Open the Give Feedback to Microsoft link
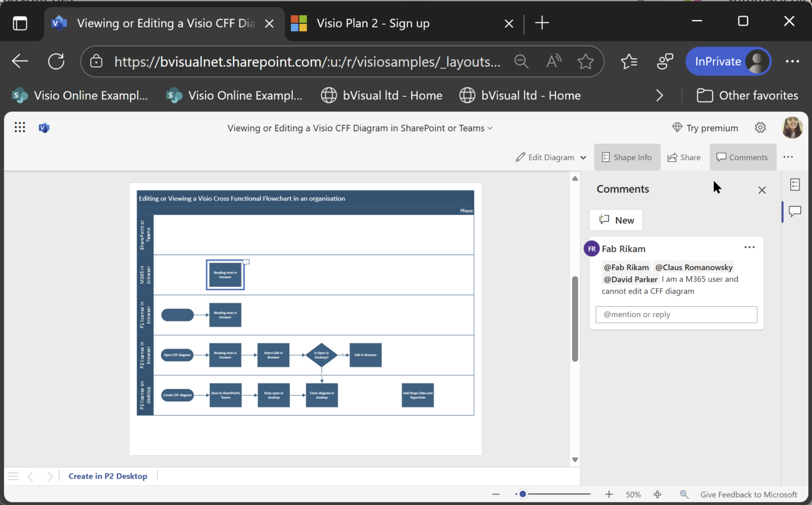Viewport: 812px width, 505px height. [x=749, y=494]
